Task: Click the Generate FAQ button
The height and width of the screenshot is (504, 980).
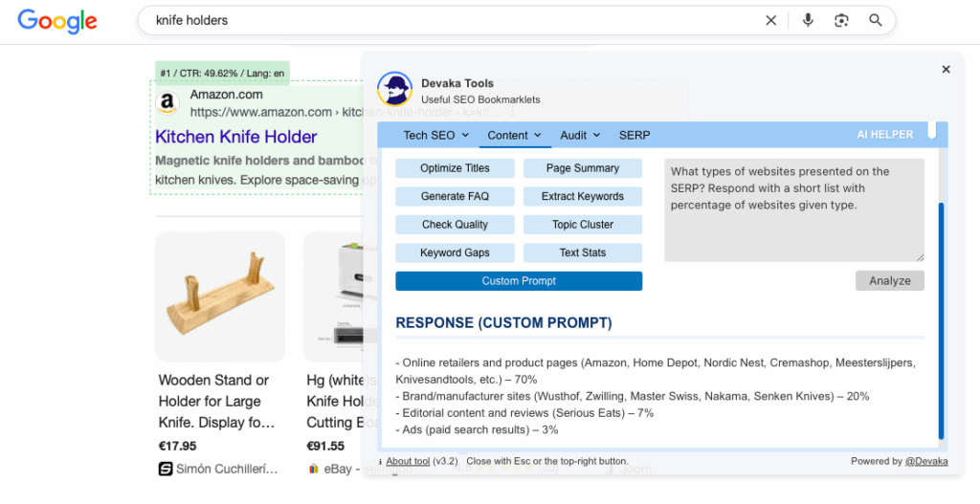Action: coord(455,196)
